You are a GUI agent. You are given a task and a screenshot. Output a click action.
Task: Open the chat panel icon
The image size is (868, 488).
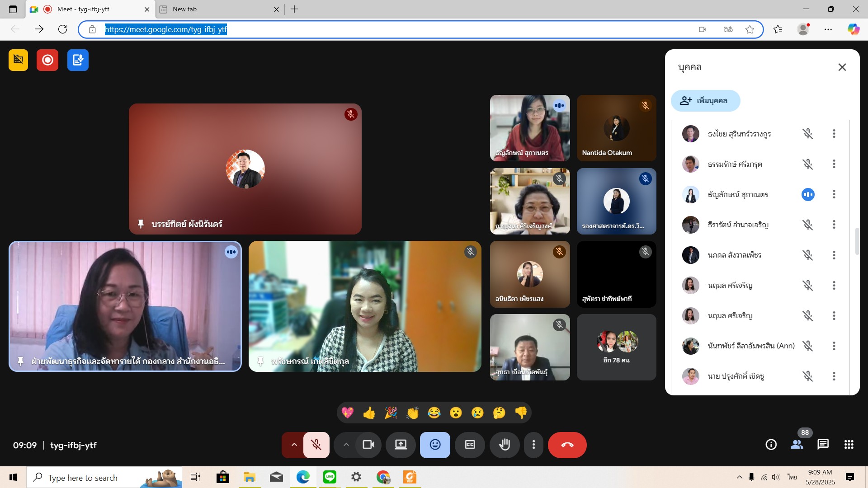pos(823,445)
